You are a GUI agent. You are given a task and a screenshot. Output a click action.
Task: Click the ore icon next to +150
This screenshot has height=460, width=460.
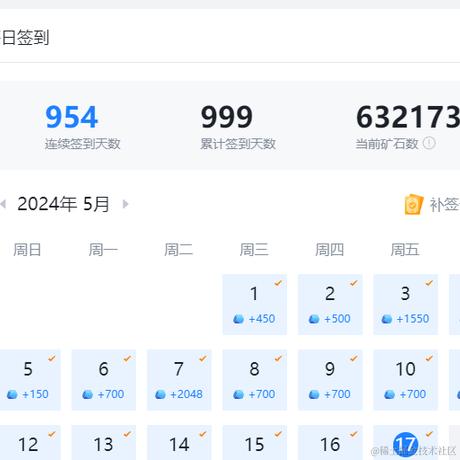(12, 394)
